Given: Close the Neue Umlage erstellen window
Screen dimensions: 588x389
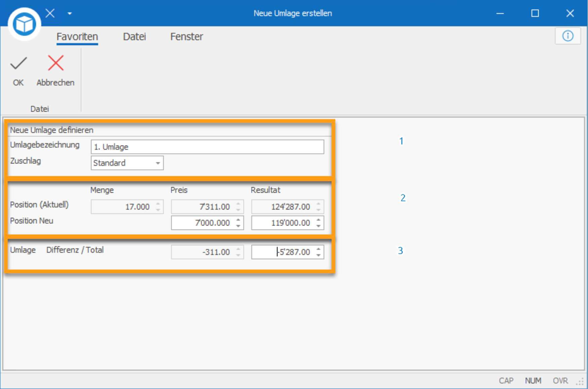Looking at the screenshot, I should [x=570, y=13].
